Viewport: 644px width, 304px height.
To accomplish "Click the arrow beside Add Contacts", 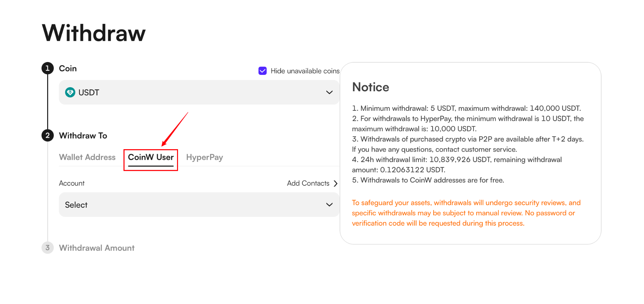I will click(x=336, y=183).
